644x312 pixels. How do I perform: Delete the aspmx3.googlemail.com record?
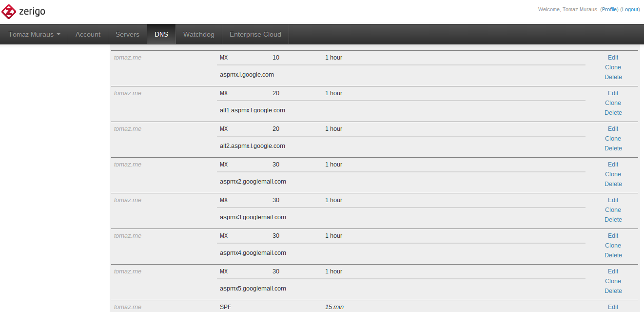pyautogui.click(x=613, y=219)
